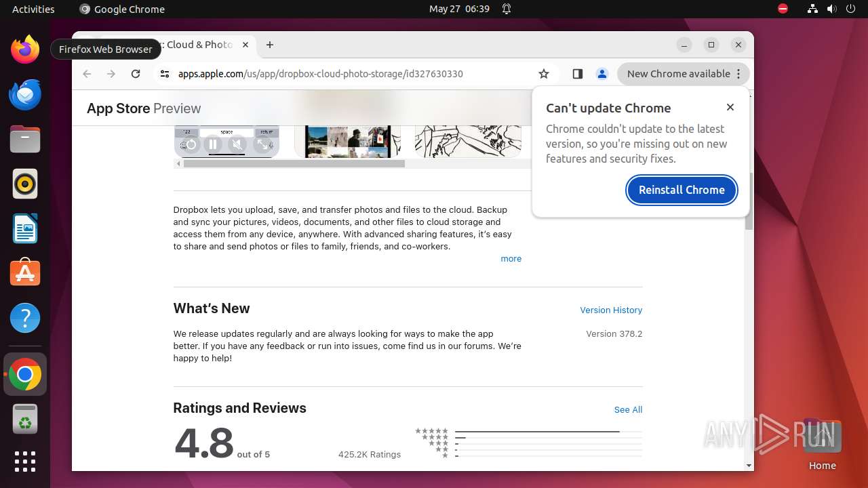Click the 4.8 rating score
The width and height of the screenshot is (868, 488).
tap(204, 443)
